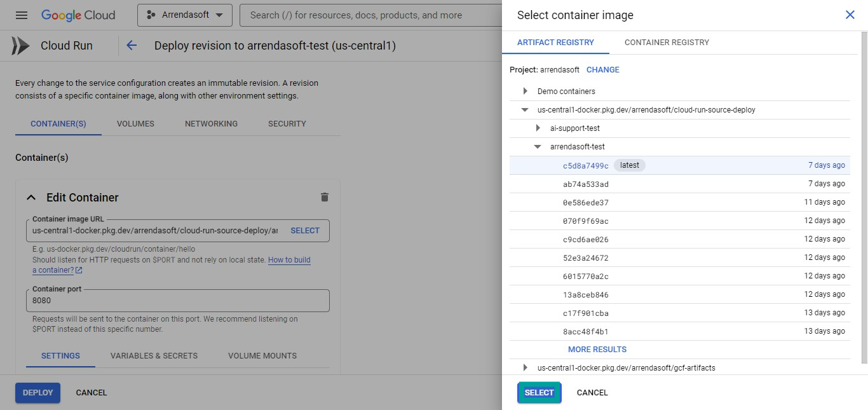
Task: Open the Arrendasoft project picker
Action: (x=185, y=15)
